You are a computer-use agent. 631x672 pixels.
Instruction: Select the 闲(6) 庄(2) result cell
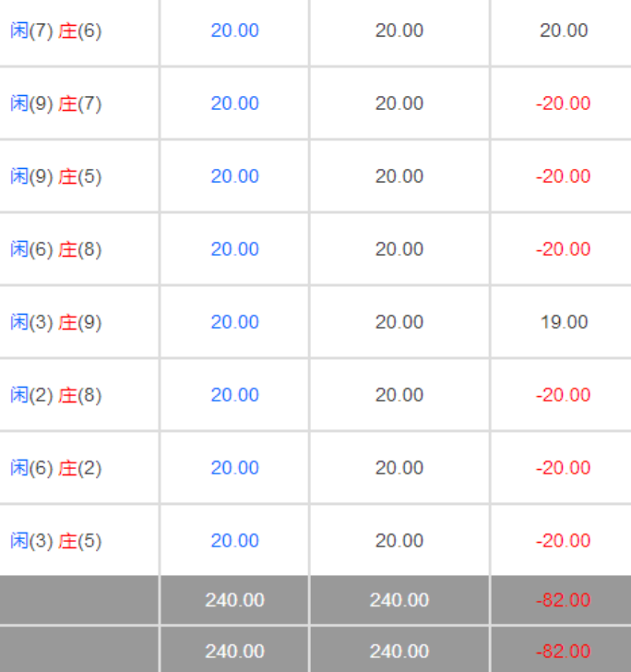(56, 468)
